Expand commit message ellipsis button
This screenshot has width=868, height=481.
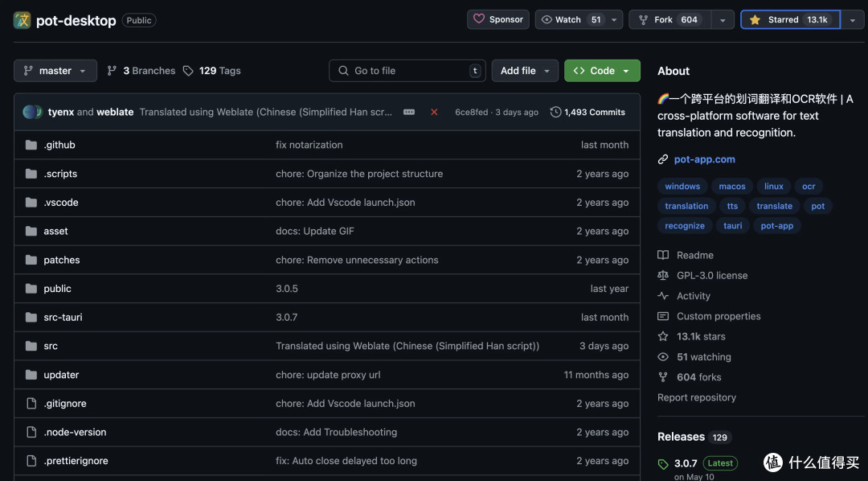(409, 112)
